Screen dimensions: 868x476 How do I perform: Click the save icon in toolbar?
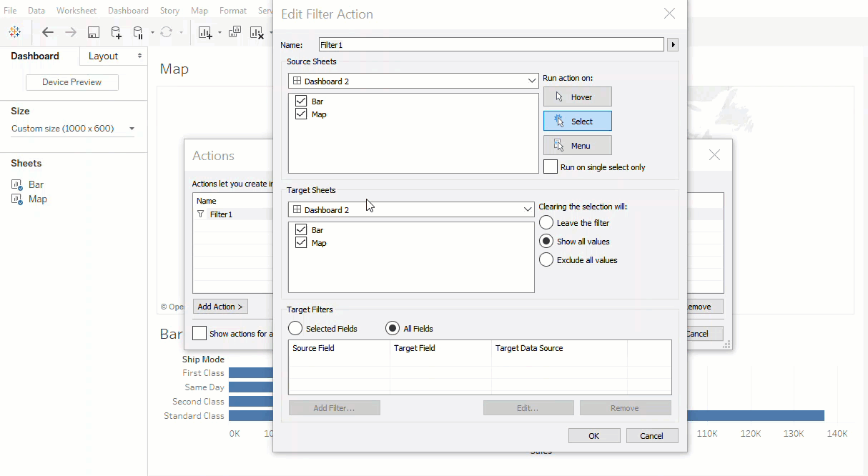point(93,32)
